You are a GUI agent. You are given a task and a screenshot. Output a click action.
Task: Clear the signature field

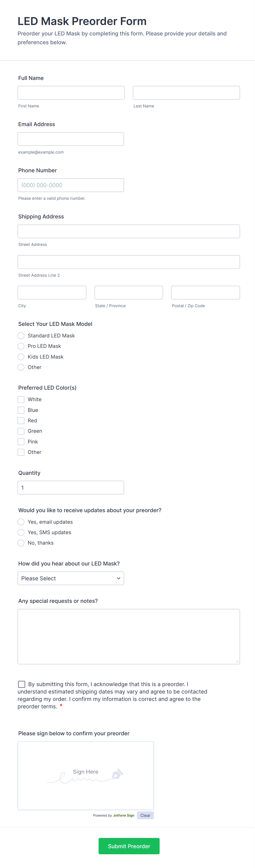(x=145, y=815)
